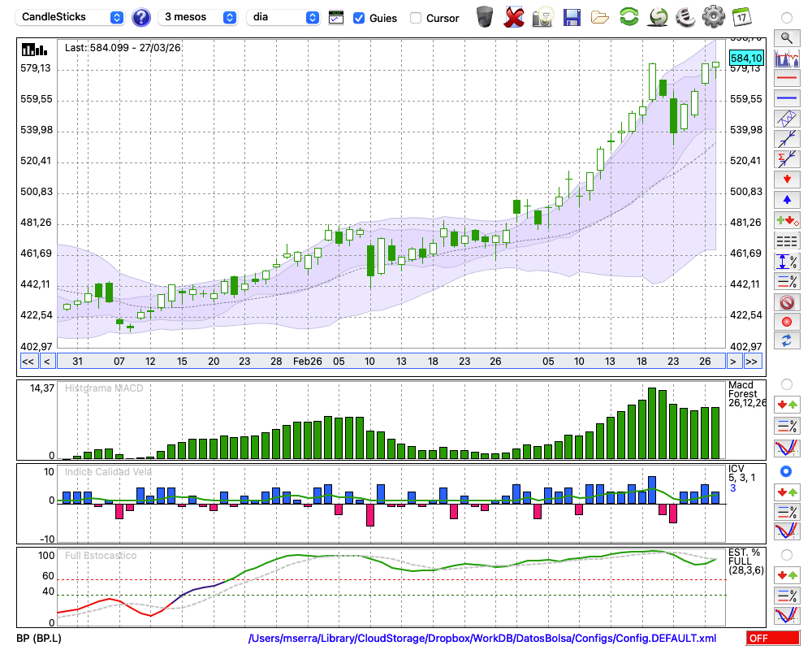Uncheck the Guies checkbox
812x650 pixels.
tap(359, 18)
